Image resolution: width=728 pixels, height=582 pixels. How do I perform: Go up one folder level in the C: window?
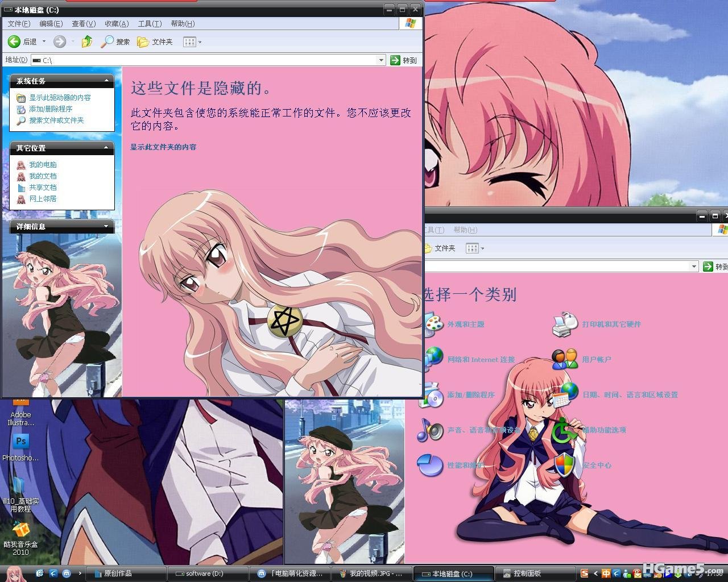pos(87,41)
